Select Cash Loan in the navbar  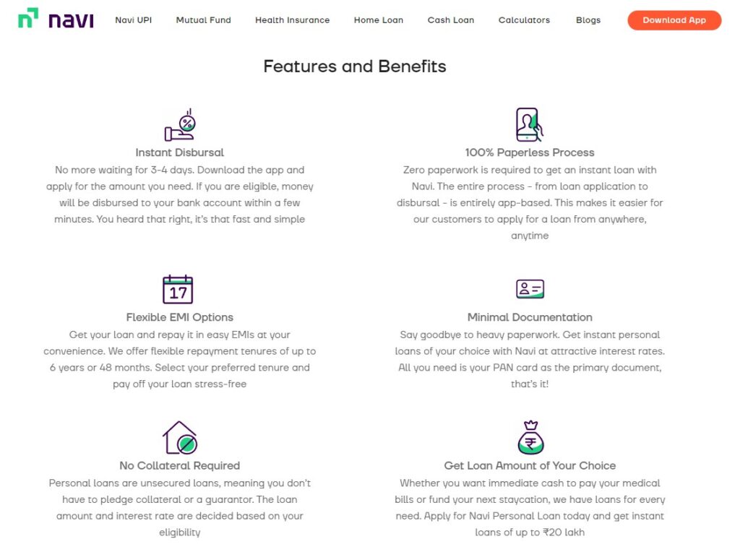point(450,20)
